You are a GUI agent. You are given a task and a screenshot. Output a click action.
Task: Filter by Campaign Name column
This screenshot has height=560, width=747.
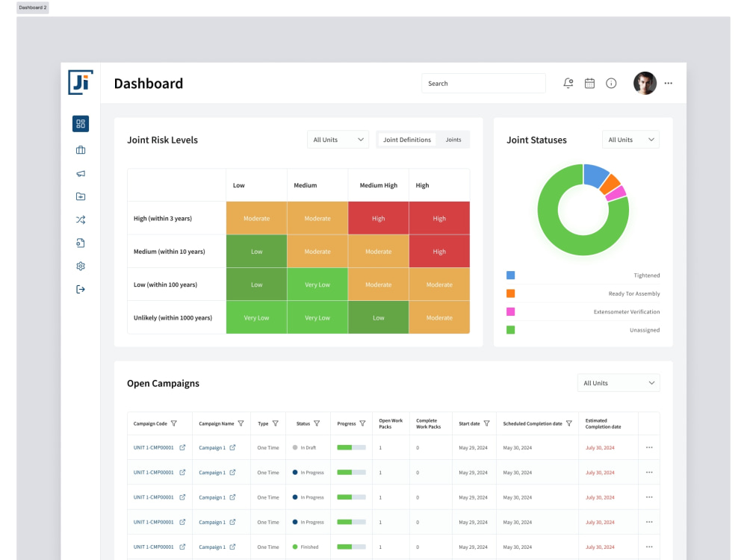tap(241, 423)
